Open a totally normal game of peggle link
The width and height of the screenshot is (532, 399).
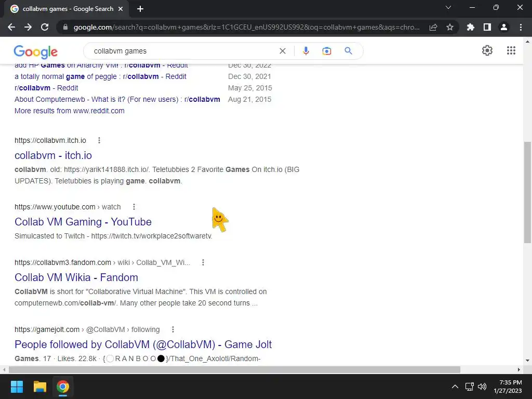coord(100,77)
